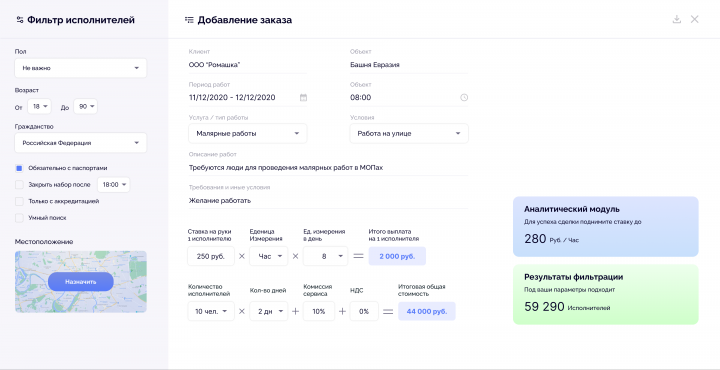Open Условия dropdown Работа на улице
The height and width of the screenshot is (370, 720).
coord(409,134)
